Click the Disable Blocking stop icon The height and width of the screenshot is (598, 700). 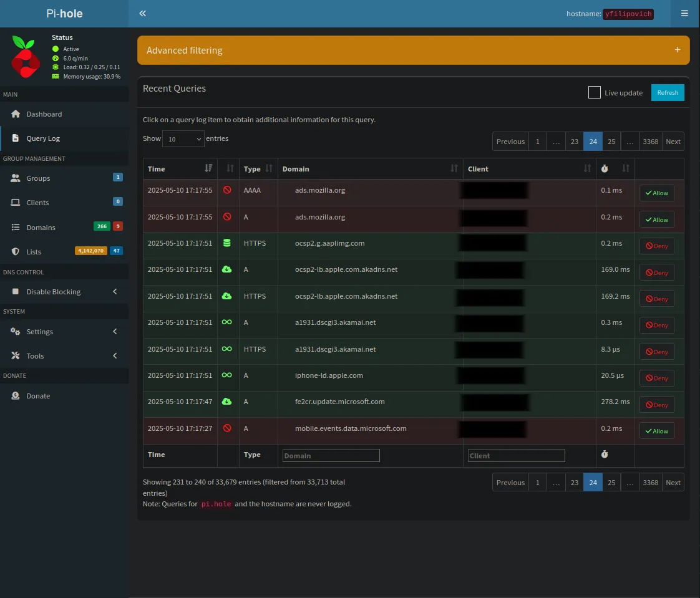(x=16, y=291)
